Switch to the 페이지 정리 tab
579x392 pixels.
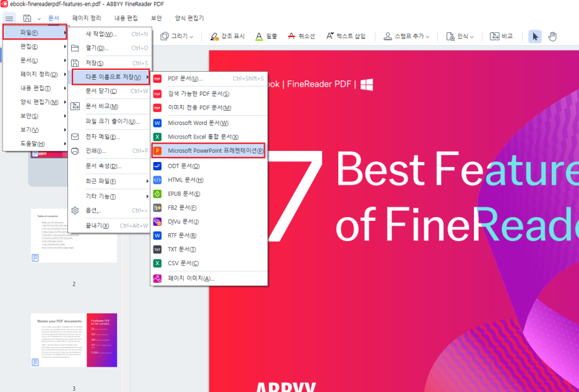[87, 18]
